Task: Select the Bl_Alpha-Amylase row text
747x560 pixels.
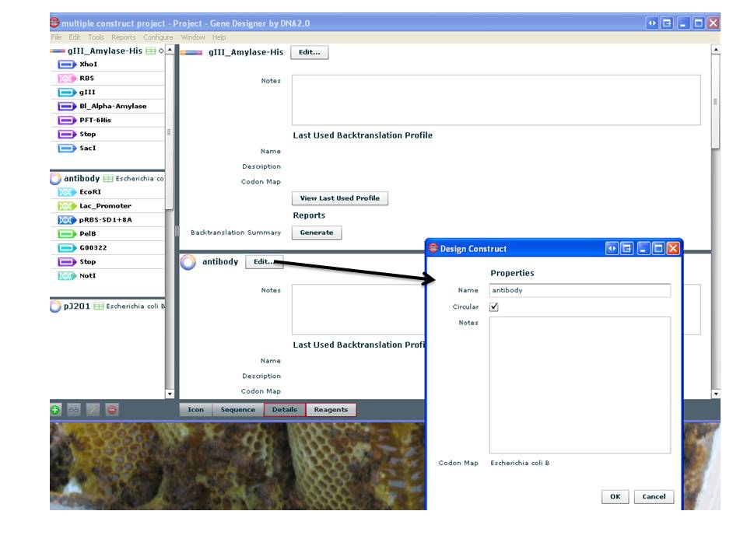Action: coord(113,107)
